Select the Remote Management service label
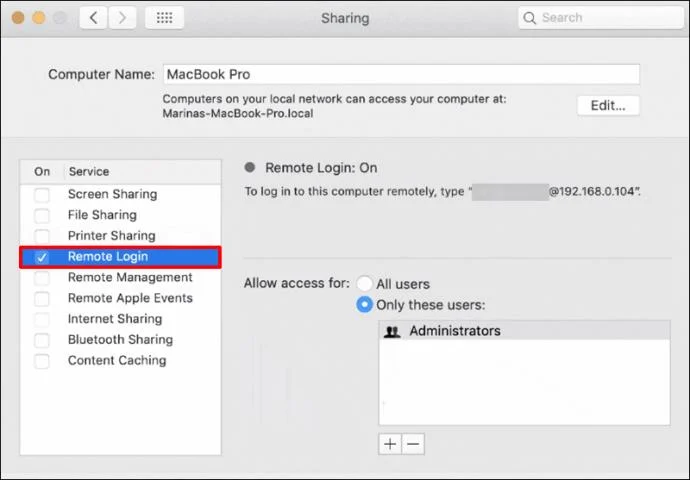 pyautogui.click(x=130, y=277)
